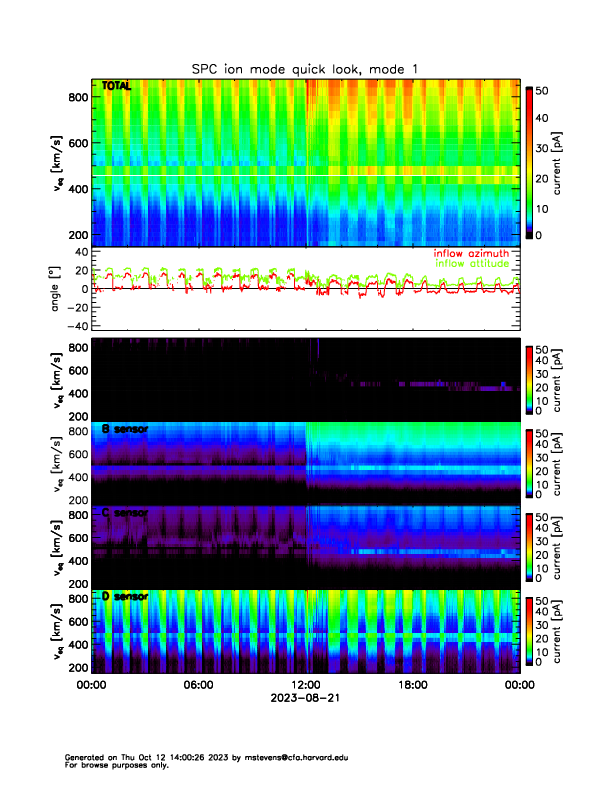Click the color bar beside the TOTAL panel
The width and height of the screenshot is (612, 792).
[x=530, y=162]
